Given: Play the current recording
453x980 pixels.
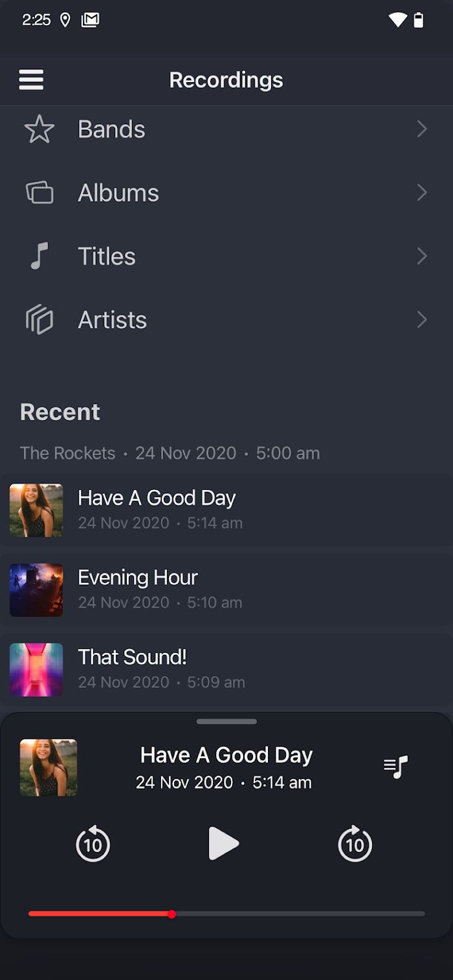Looking at the screenshot, I should [x=224, y=844].
